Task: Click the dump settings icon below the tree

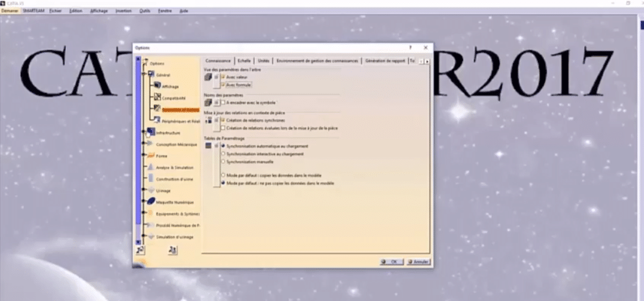Action: [x=173, y=250]
